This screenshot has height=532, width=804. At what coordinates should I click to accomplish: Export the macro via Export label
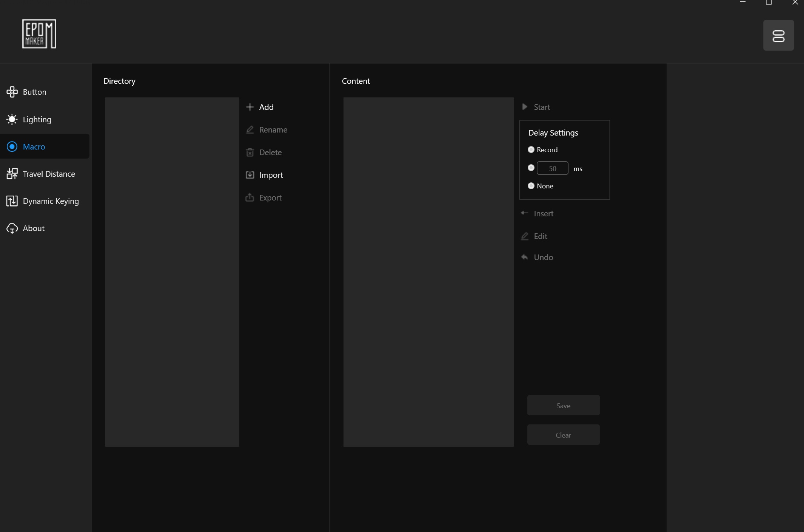[270, 197]
